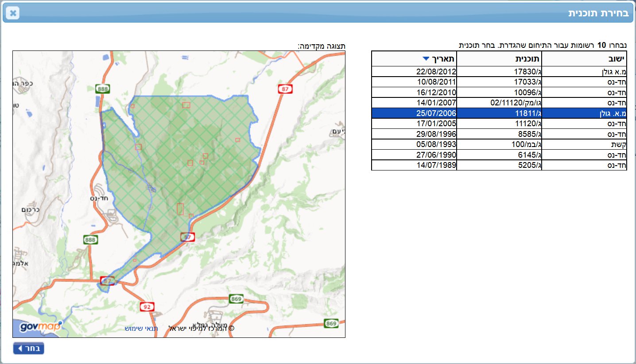Click the govmap logo on the map
636x364 pixels.
(x=39, y=327)
